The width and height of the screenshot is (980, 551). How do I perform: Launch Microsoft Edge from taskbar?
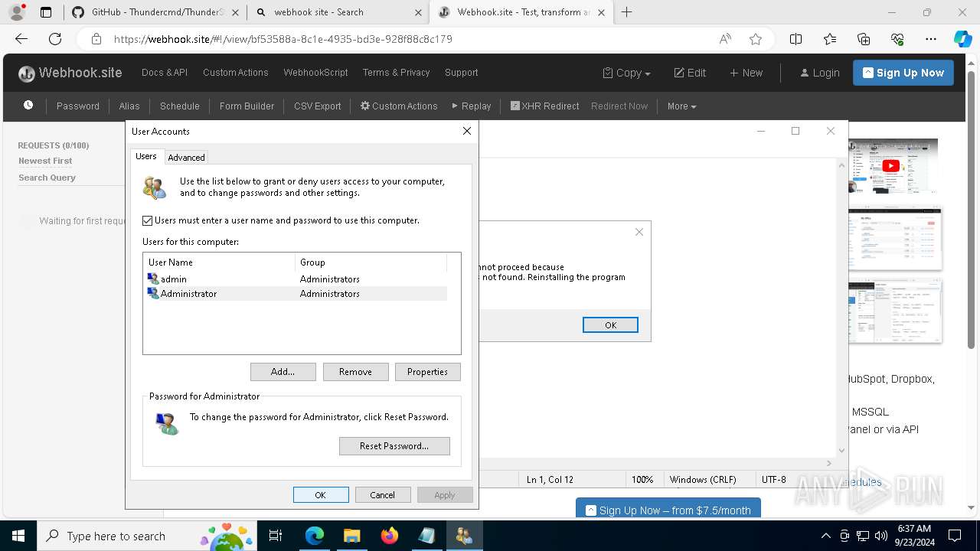315,536
